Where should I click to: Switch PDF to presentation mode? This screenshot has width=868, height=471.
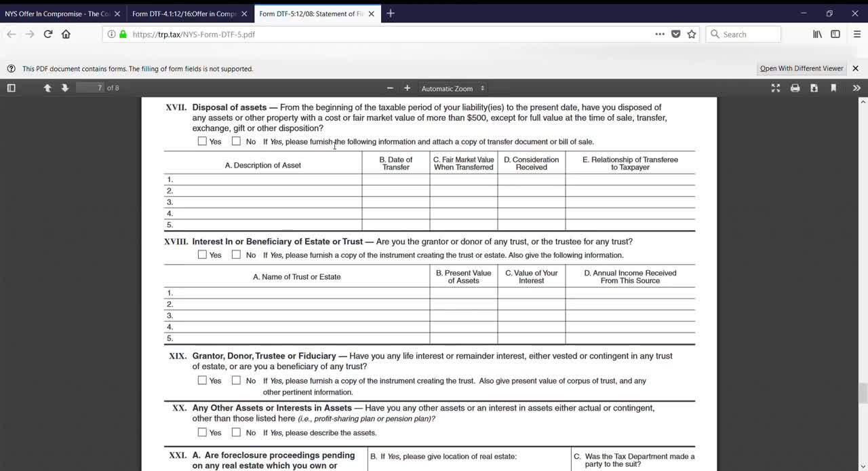776,88
